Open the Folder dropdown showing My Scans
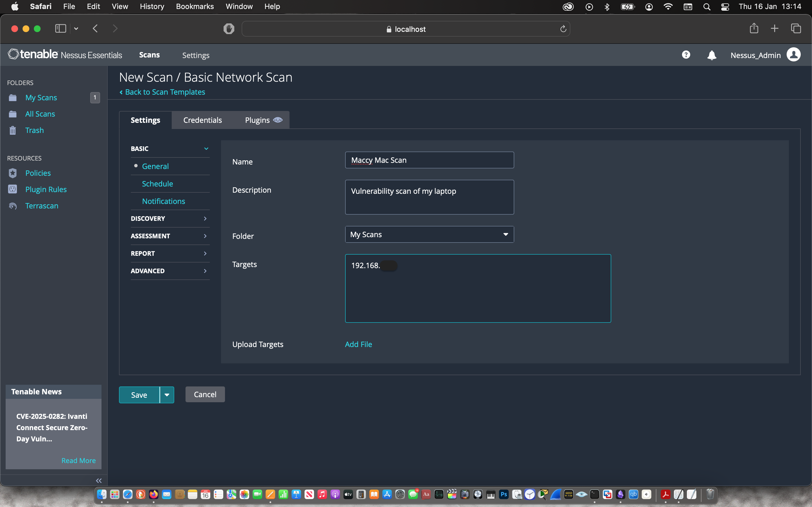The height and width of the screenshot is (507, 812). click(x=429, y=234)
